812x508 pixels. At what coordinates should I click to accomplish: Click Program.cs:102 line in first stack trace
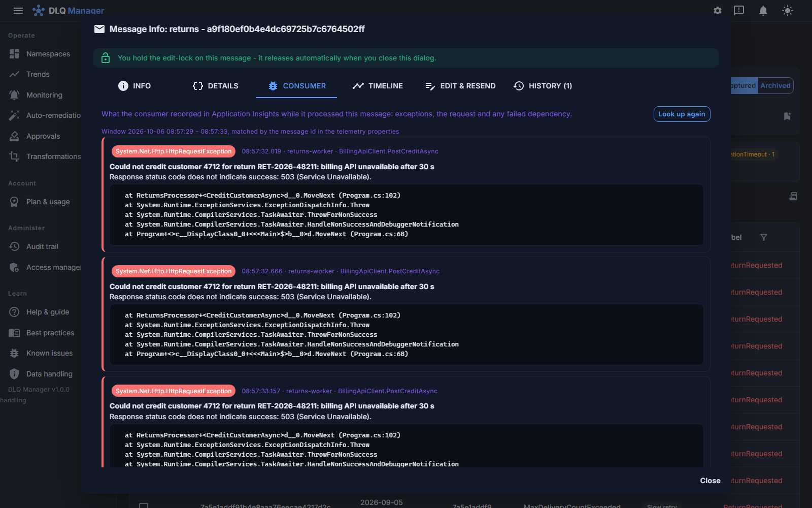tap(262, 196)
